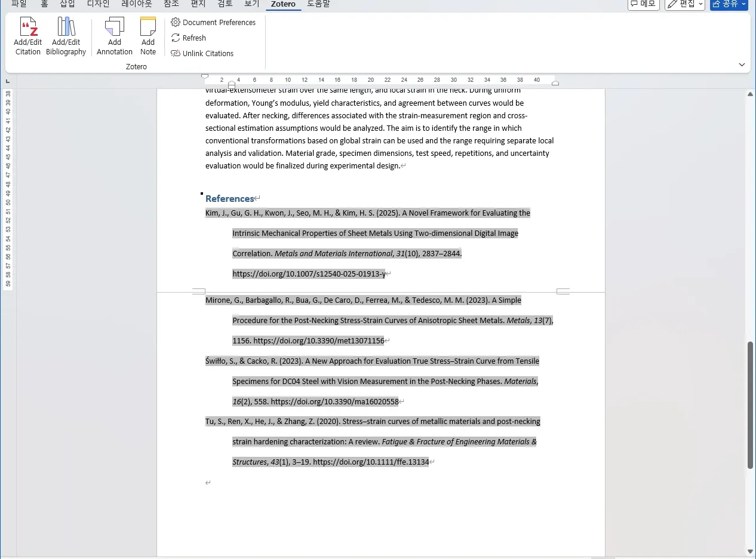756x559 pixels.
Task: Switch to 참조 tab
Action: click(171, 4)
